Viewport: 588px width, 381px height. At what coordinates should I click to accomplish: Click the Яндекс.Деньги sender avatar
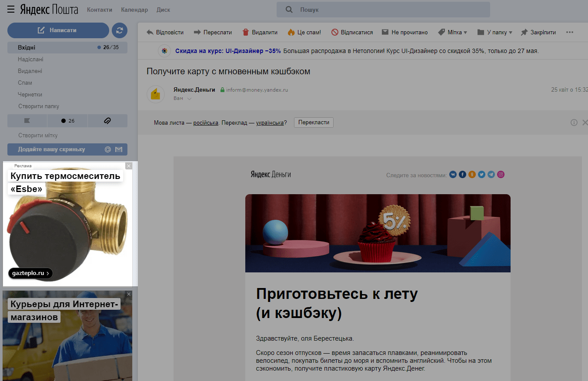click(x=155, y=94)
